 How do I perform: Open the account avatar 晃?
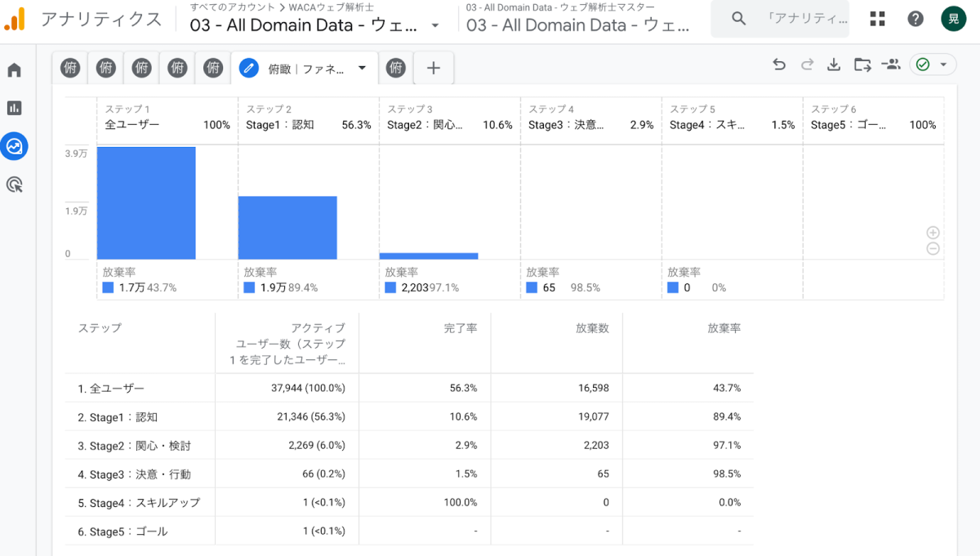(x=954, y=19)
